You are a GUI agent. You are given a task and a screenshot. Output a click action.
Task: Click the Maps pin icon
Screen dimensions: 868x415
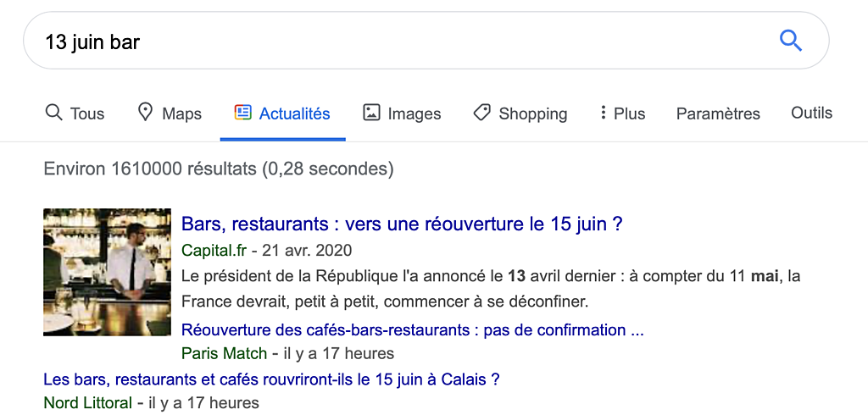pos(145,113)
